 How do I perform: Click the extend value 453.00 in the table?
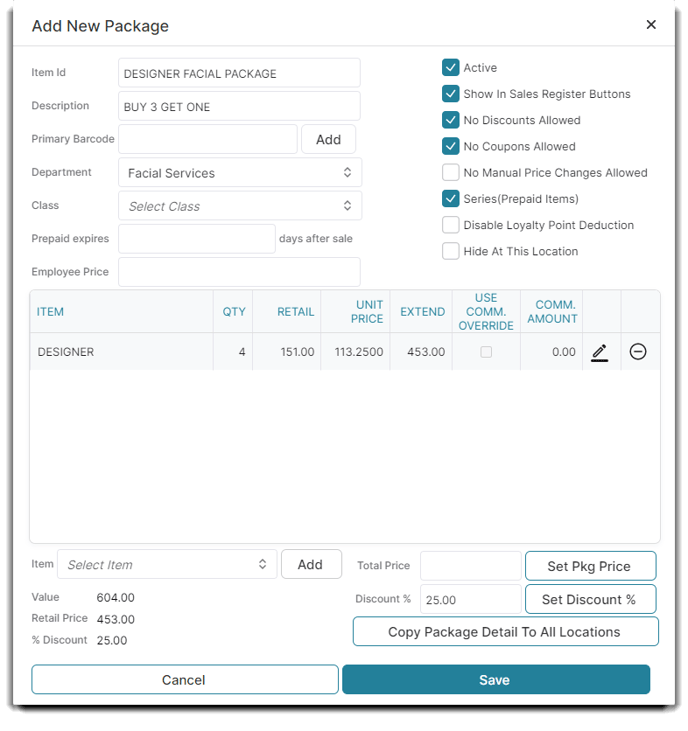[426, 352]
